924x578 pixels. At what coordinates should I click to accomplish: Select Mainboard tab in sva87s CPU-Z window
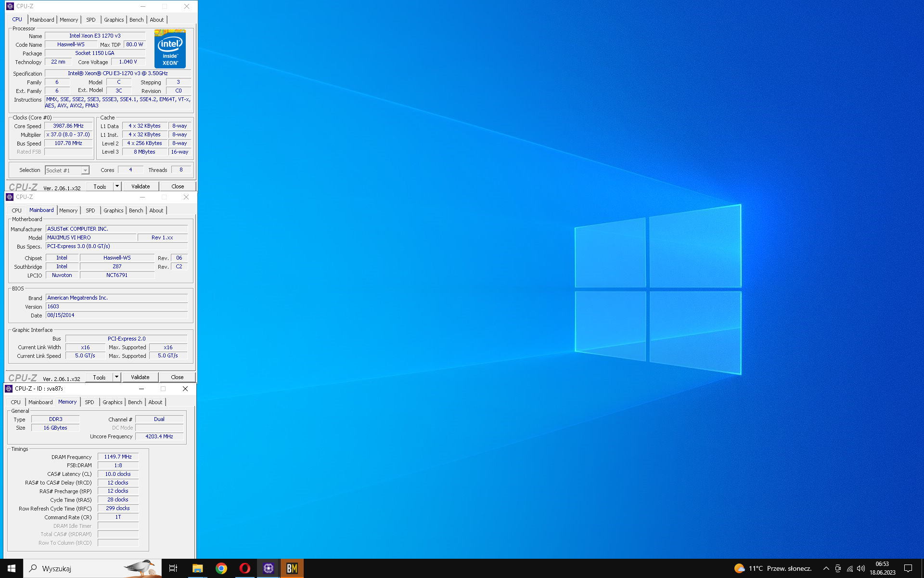point(40,402)
